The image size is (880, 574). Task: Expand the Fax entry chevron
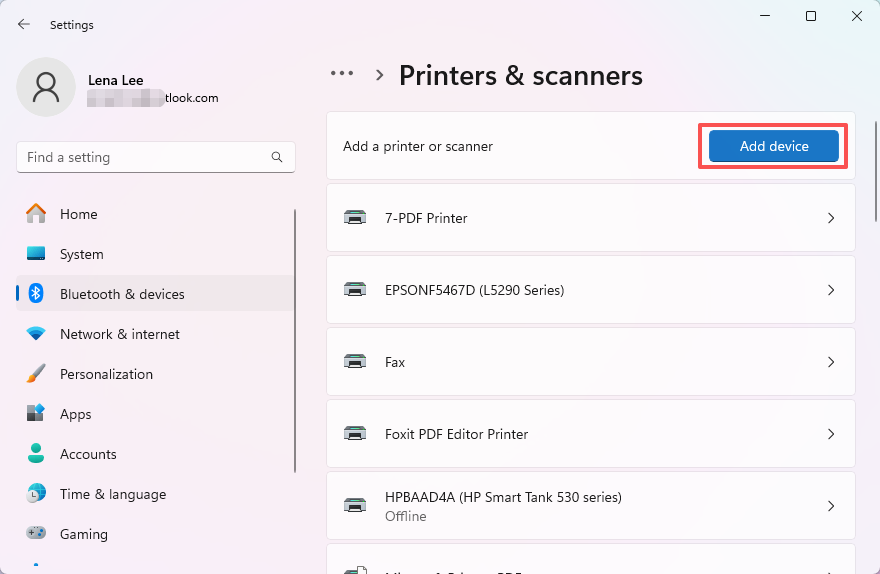tap(830, 362)
